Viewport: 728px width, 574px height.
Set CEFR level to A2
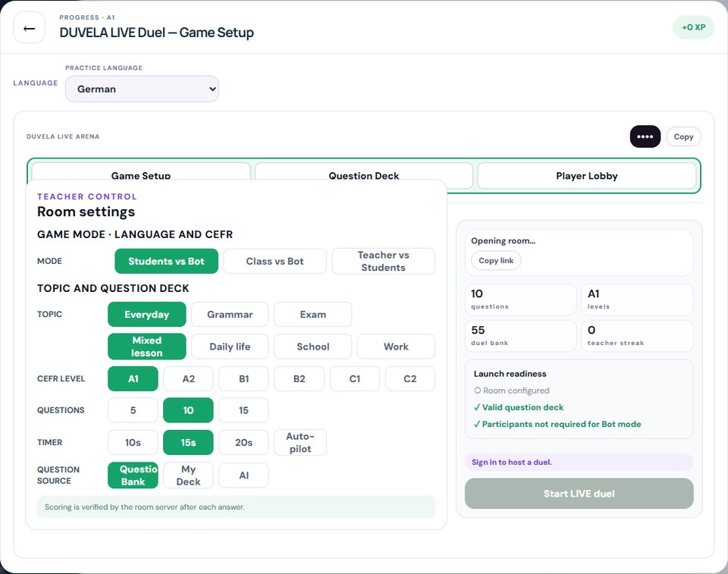click(189, 379)
